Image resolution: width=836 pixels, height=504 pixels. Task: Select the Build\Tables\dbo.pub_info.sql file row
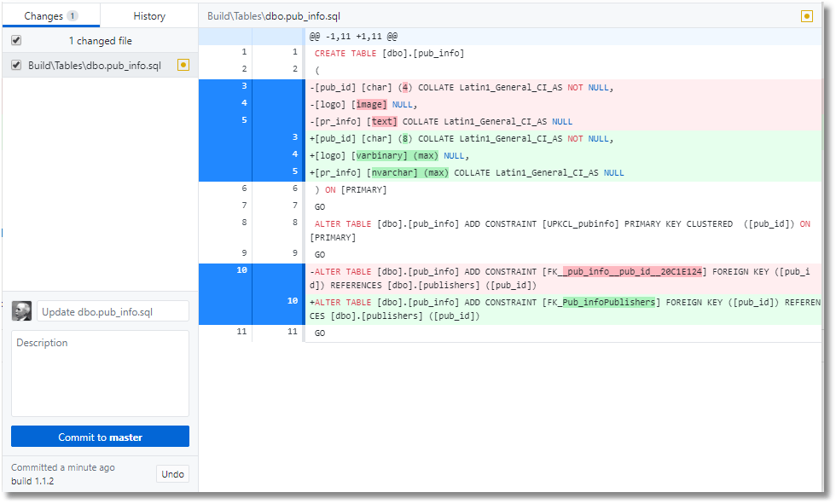point(101,65)
